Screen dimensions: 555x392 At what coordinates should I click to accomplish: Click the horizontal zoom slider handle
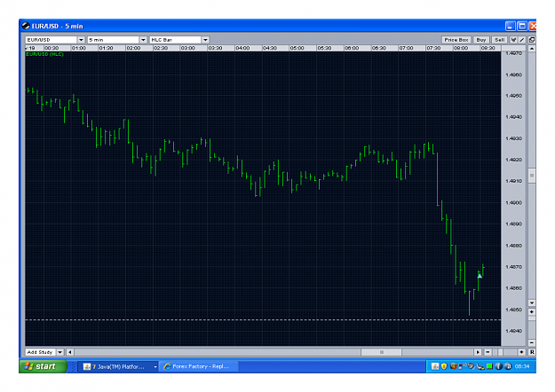point(500,352)
